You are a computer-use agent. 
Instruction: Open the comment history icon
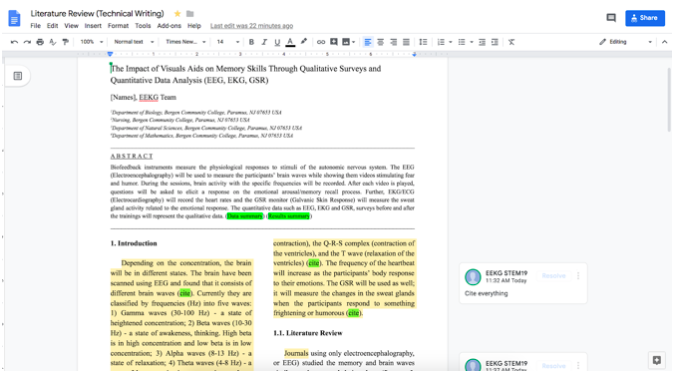611,18
